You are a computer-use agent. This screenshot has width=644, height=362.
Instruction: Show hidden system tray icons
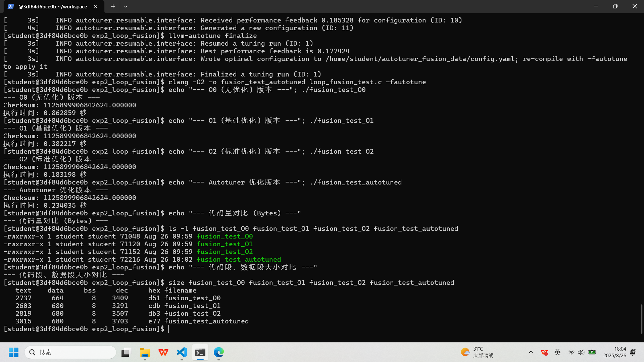tap(531, 352)
